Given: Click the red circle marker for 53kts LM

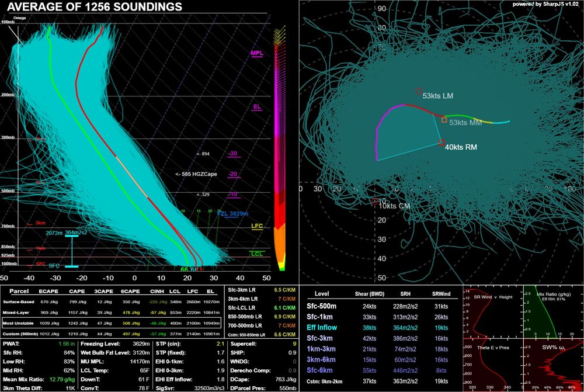Looking at the screenshot, I should coord(419,91).
